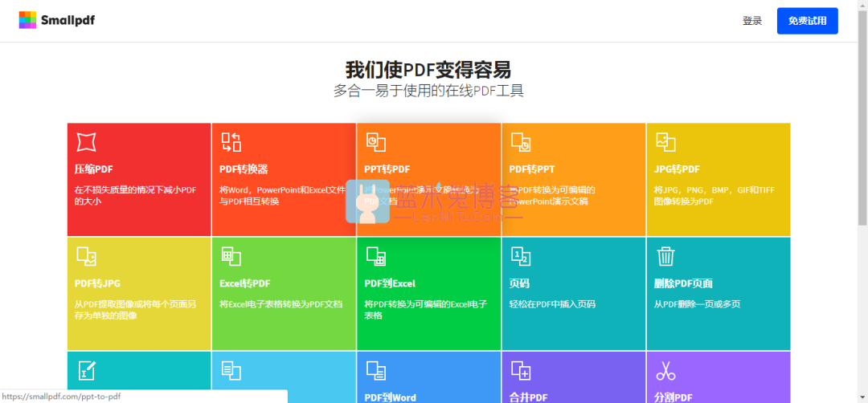
Task: Click description 轻松在PDF中插入页码
Action: pos(552,304)
